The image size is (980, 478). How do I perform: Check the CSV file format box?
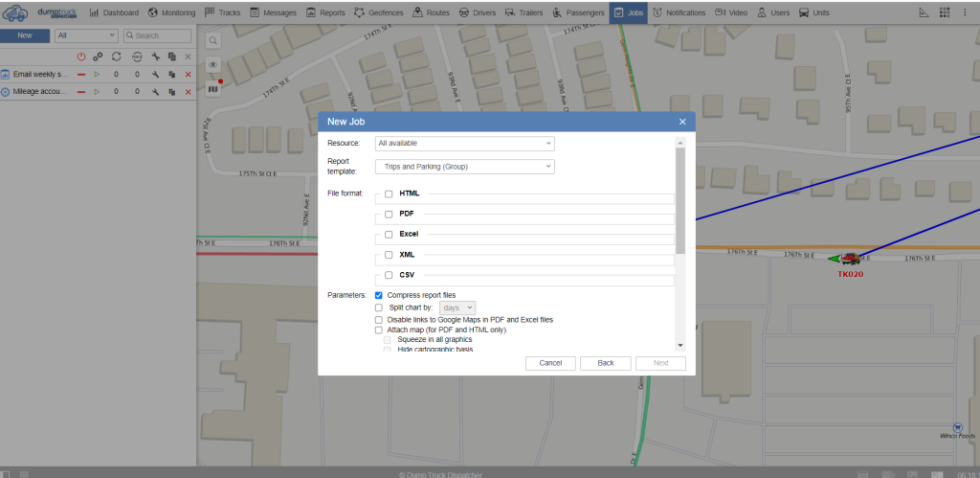click(x=389, y=275)
